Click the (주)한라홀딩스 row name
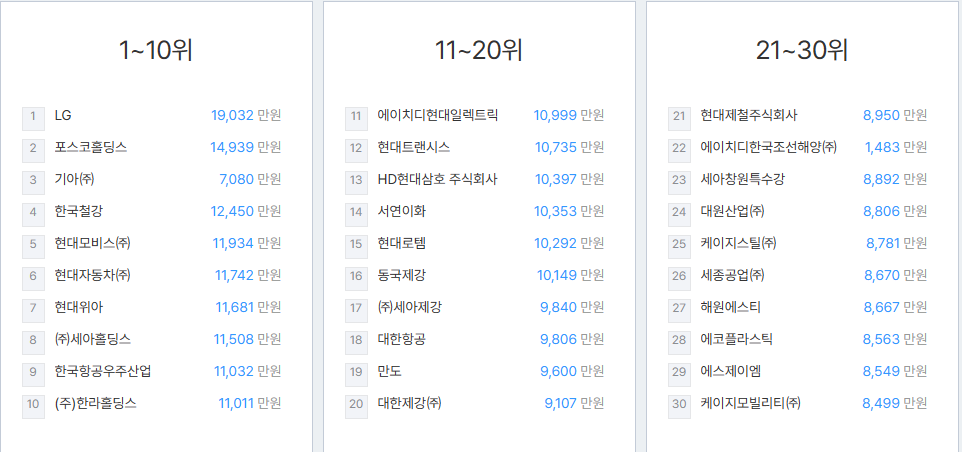962x452 pixels. click(x=95, y=403)
